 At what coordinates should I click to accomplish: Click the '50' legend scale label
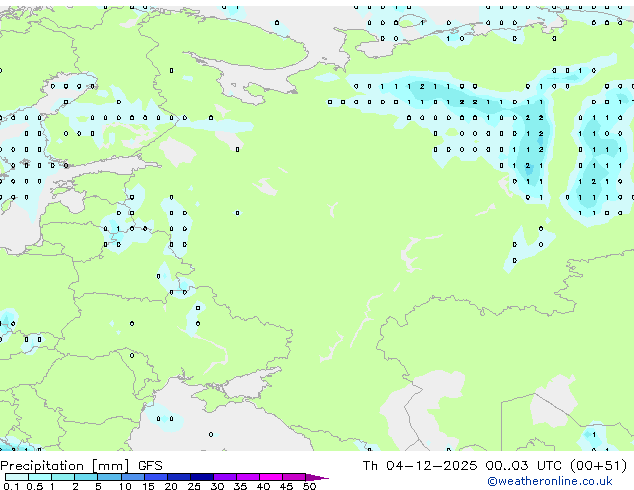(309, 486)
